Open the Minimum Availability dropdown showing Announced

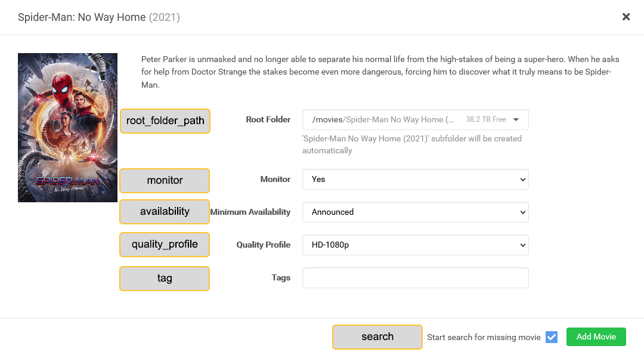tap(415, 212)
